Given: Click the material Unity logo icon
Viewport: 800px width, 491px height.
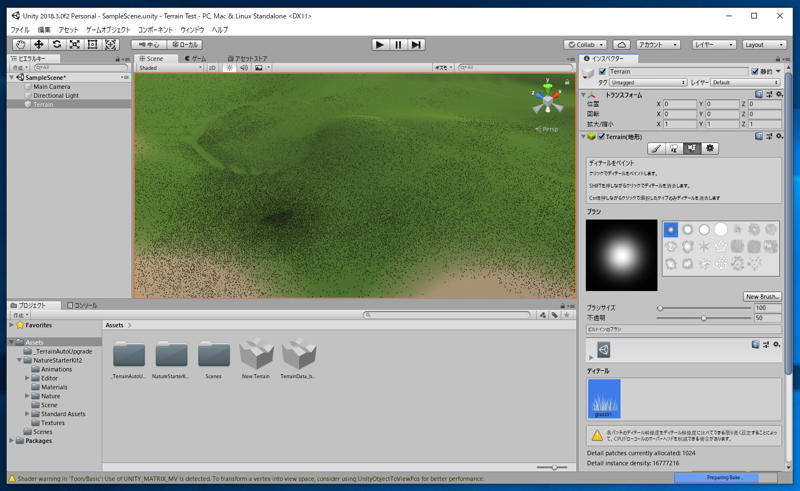Looking at the screenshot, I should (604, 350).
